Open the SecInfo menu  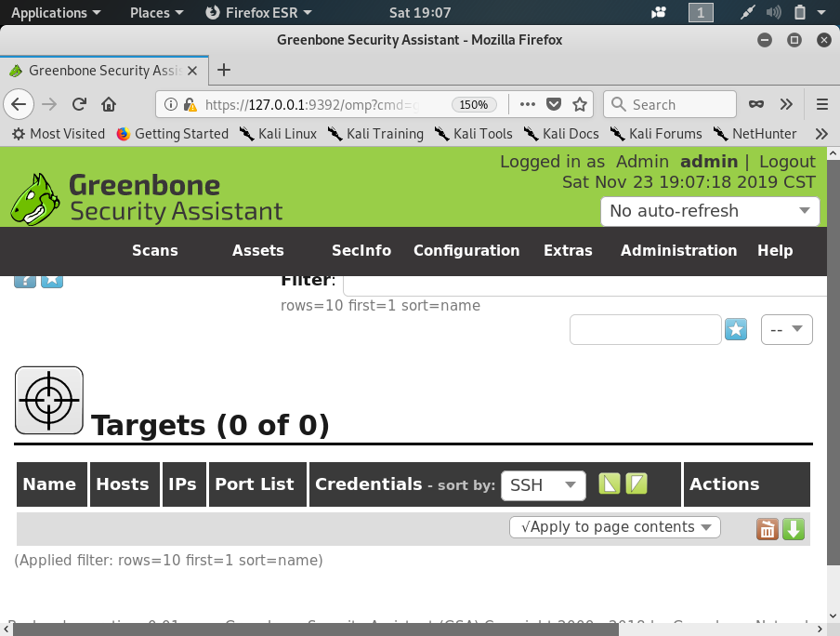pyautogui.click(x=361, y=250)
